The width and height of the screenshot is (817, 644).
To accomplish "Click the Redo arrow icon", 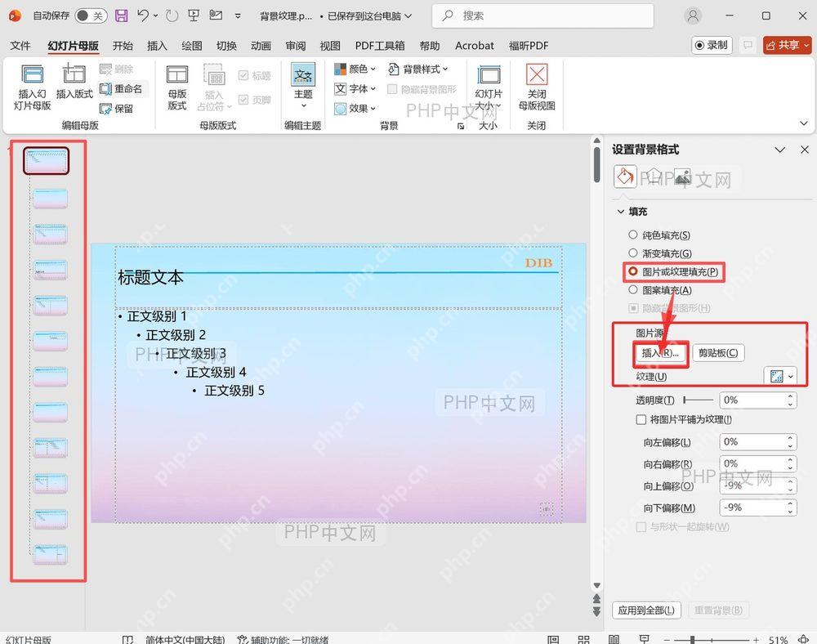I will pyautogui.click(x=172, y=16).
